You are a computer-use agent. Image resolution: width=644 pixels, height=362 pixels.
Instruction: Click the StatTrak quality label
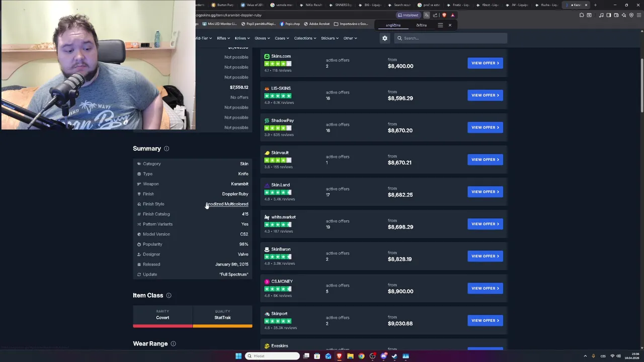(x=222, y=318)
